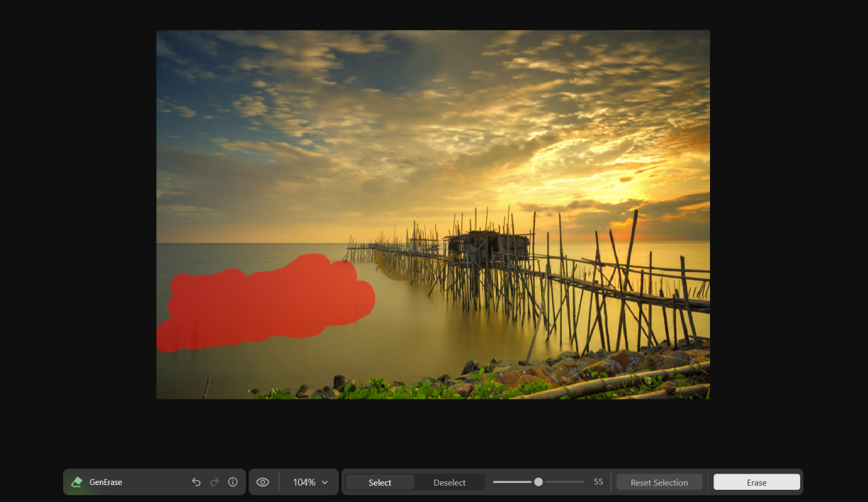This screenshot has width=868, height=502.
Task: Click the Reset Selection button
Action: [x=659, y=482]
